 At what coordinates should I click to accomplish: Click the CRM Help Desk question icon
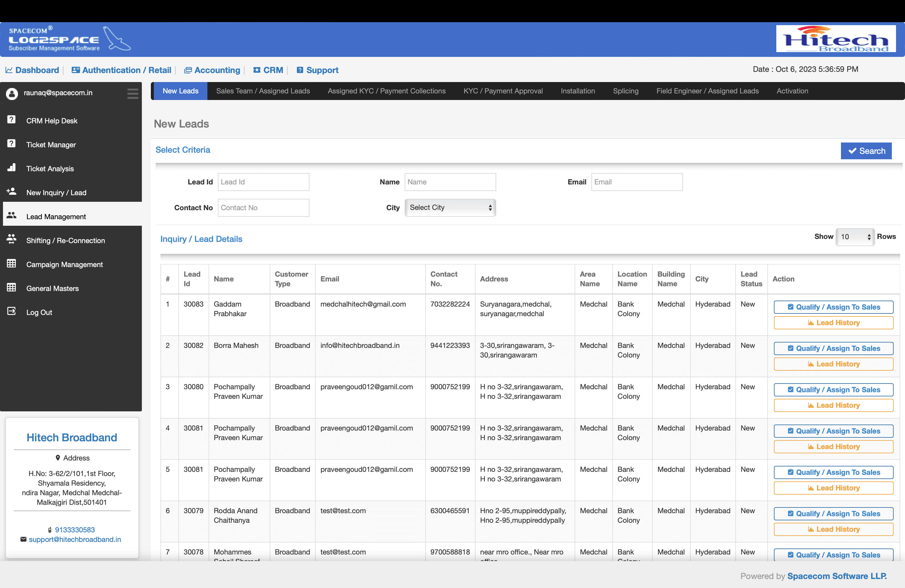[x=11, y=120]
